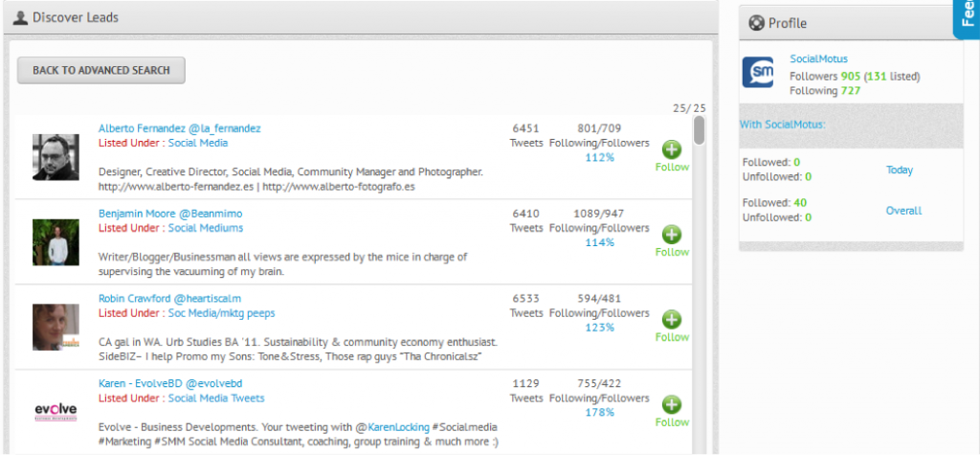
Task: Follow Robin Crawford with the green plus icon
Action: (x=672, y=320)
